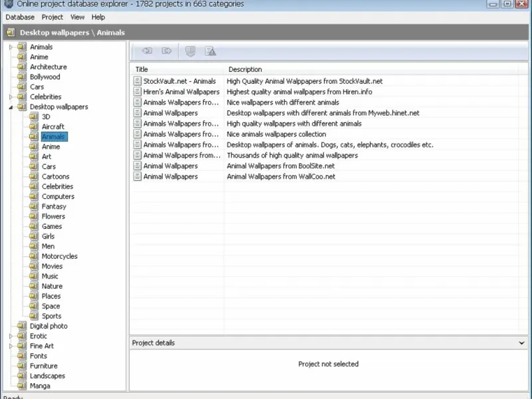Expand the Fine Art category
Screen dimensions: 532x399
(11, 346)
